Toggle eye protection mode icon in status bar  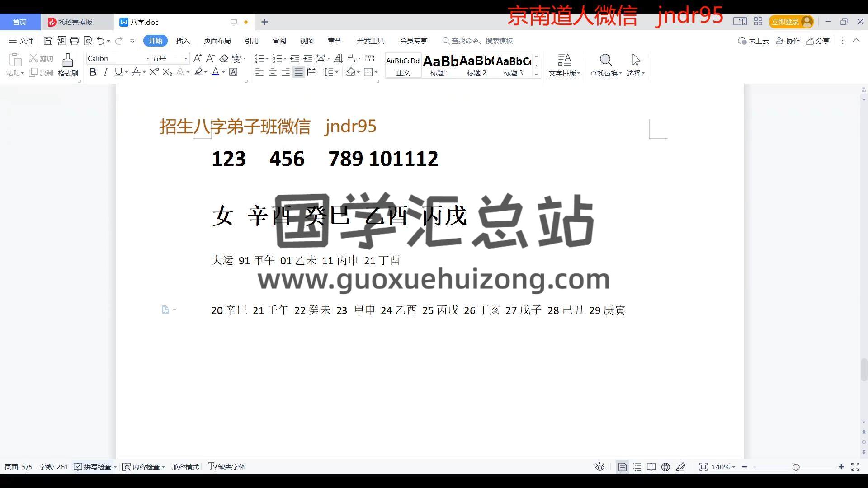(x=599, y=467)
